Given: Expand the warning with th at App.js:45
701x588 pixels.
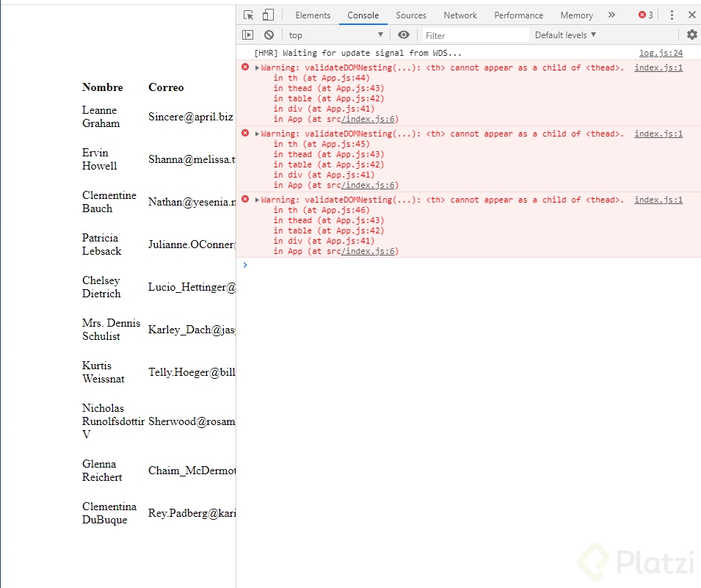Looking at the screenshot, I should coord(257,134).
